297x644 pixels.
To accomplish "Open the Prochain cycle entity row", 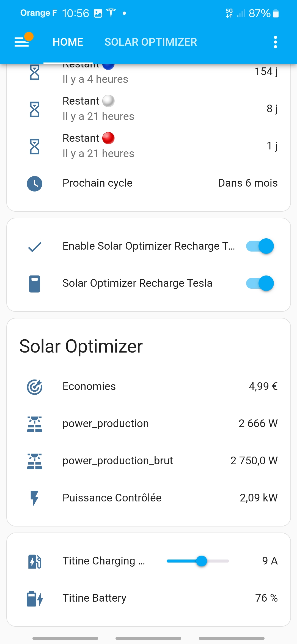I will point(165,183).
